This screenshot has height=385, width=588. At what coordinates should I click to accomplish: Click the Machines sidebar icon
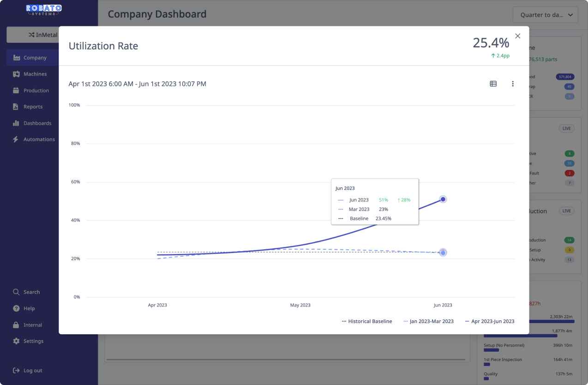(x=17, y=74)
